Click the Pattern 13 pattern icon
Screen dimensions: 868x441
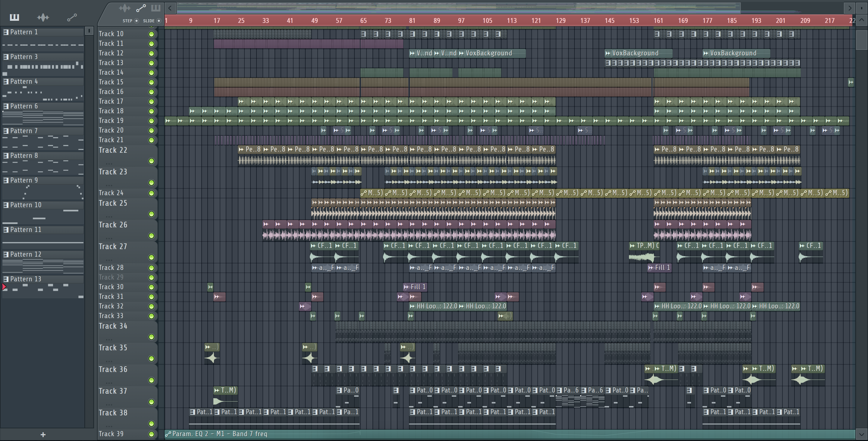pyautogui.click(x=6, y=279)
